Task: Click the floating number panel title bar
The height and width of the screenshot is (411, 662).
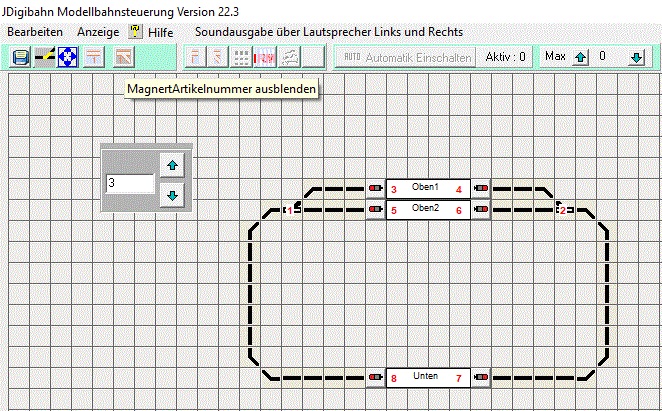Action: 147,146
